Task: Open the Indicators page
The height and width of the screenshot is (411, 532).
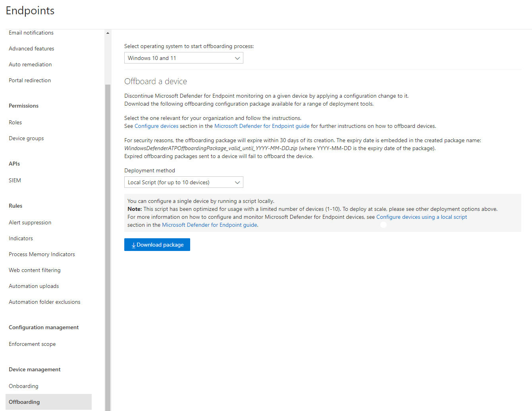Action: 21,238
